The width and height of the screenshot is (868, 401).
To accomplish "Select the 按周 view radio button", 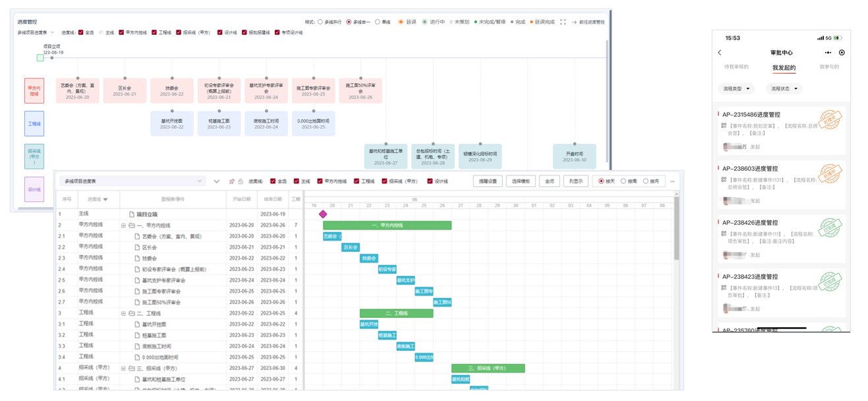I will point(623,181).
